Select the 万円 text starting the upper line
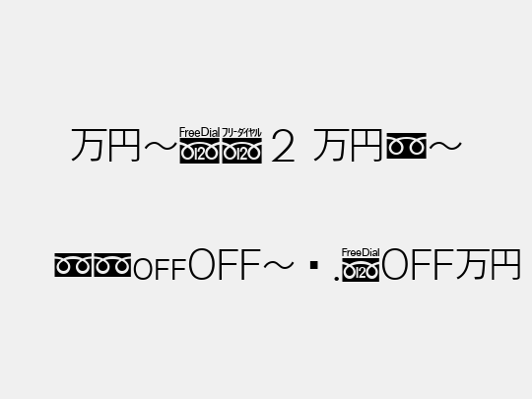 tap(105, 145)
